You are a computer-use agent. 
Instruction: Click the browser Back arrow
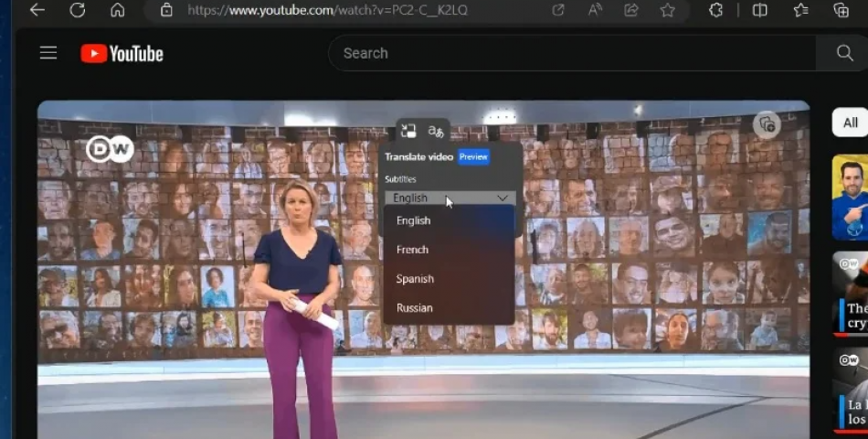[37, 9]
